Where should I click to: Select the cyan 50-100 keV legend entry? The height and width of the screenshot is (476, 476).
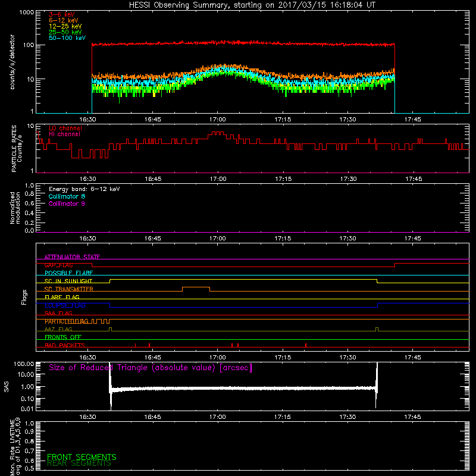click(x=67, y=38)
